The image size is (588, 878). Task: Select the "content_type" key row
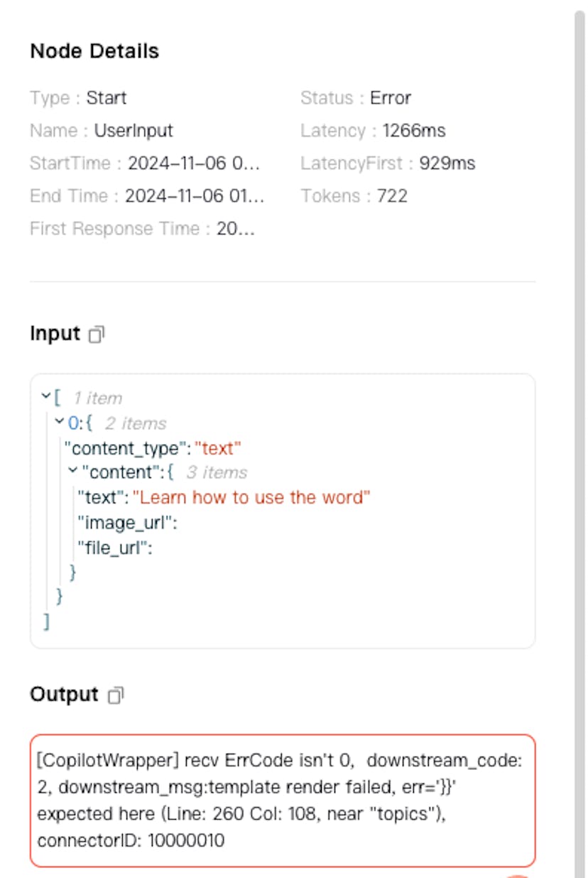point(153,448)
